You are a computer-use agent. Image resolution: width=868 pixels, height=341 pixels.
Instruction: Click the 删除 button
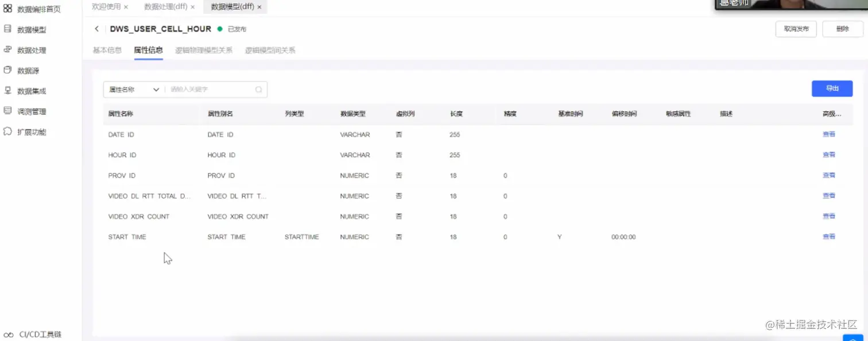click(843, 29)
